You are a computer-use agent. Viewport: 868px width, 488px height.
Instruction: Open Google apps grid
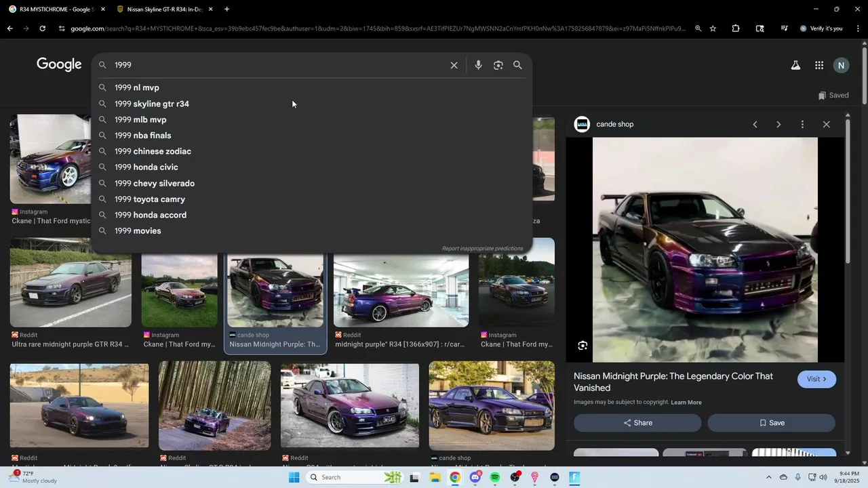click(x=819, y=65)
